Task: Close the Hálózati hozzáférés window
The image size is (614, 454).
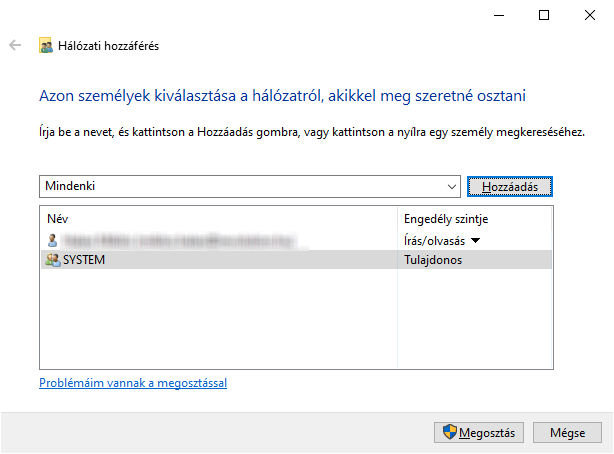Action: 590,15
